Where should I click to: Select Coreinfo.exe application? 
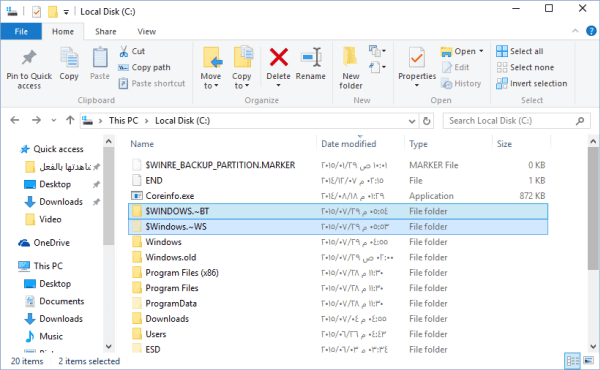[x=338, y=196]
